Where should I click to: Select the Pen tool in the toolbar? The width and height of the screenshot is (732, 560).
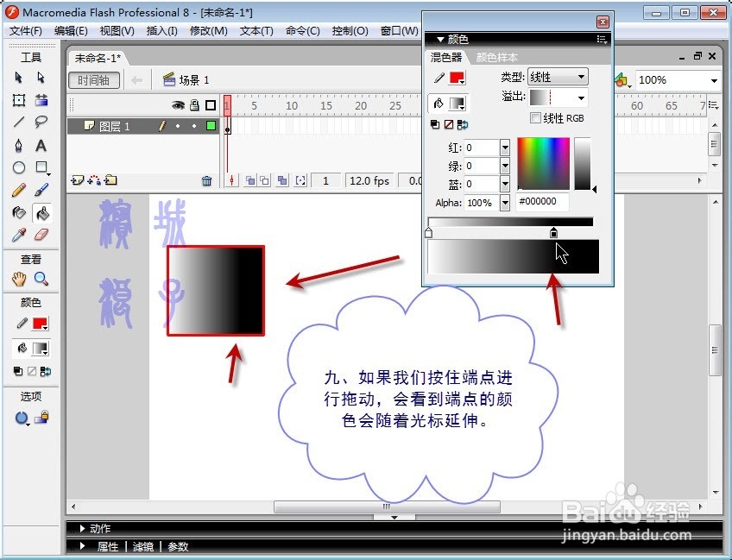coord(21,145)
